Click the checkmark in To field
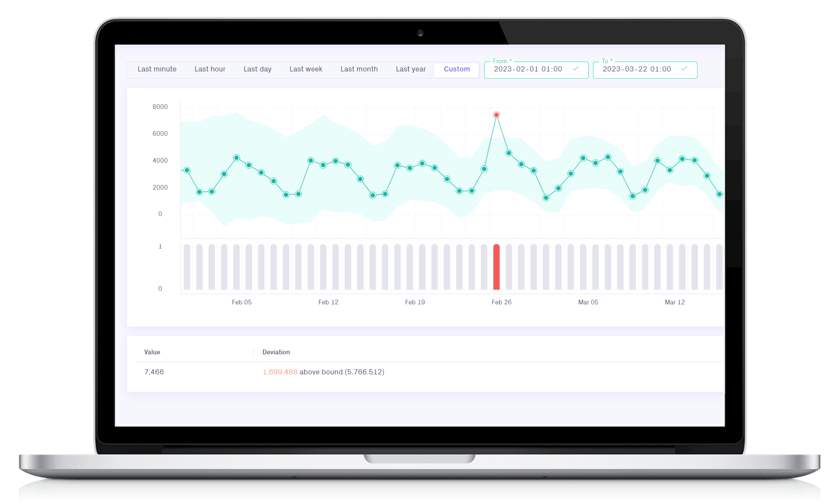Image resolution: width=840 pixels, height=504 pixels. (684, 69)
